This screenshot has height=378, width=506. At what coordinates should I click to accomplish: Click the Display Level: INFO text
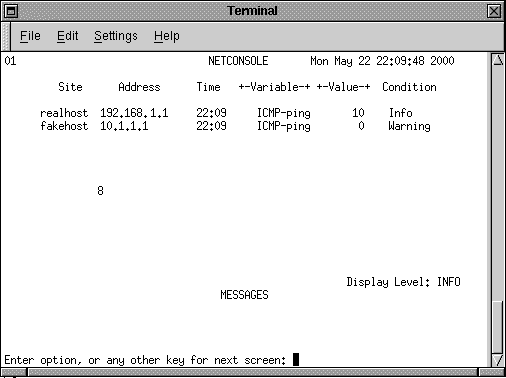403,282
